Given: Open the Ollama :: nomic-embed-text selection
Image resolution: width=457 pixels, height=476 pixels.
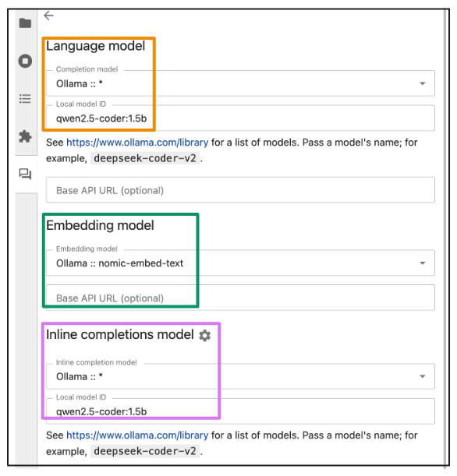Looking at the screenshot, I should click(x=120, y=263).
